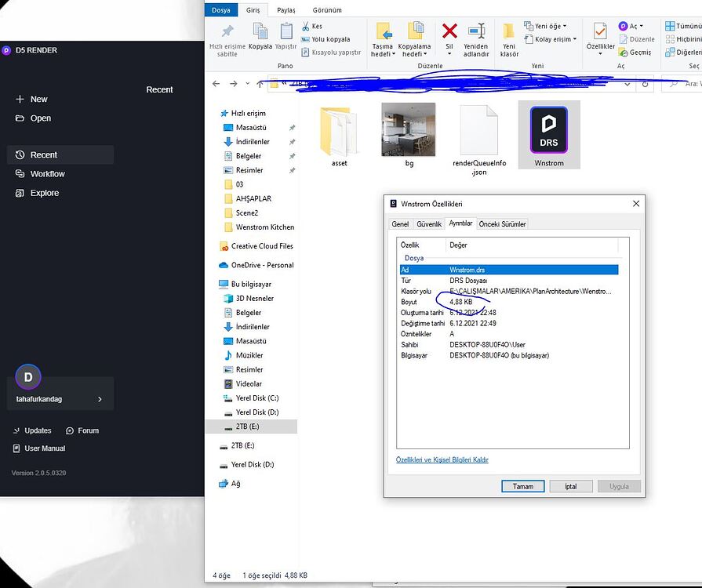
Task: Click Özellikleri ve Kişisel Bilgileri Kaldır link
Action: (x=442, y=459)
